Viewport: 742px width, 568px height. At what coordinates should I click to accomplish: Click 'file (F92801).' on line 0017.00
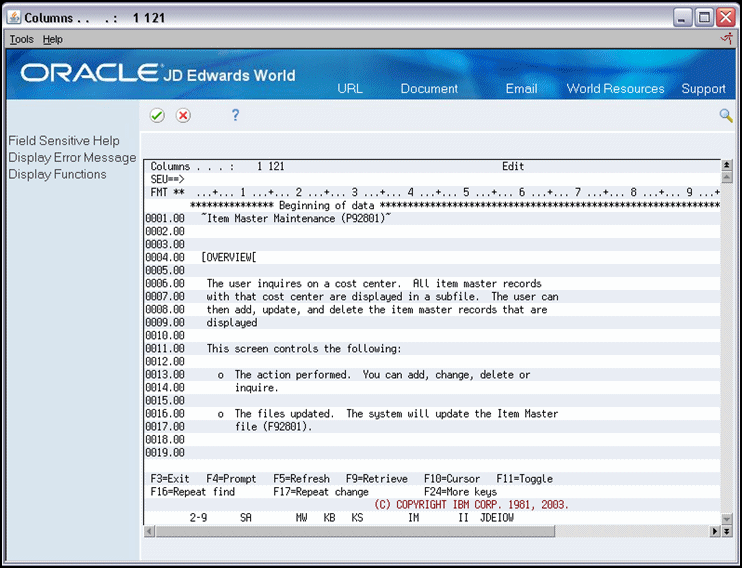[274, 427]
